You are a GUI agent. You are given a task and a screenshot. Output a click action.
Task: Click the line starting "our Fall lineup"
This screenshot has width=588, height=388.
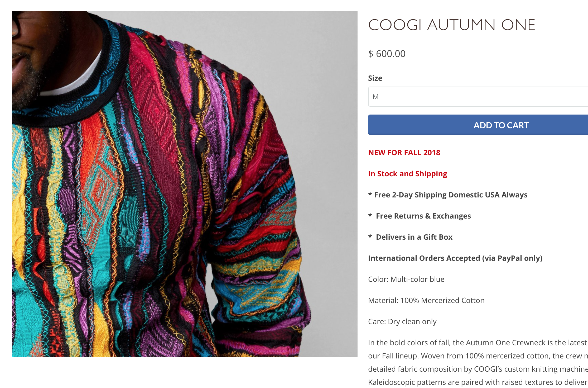point(477,356)
